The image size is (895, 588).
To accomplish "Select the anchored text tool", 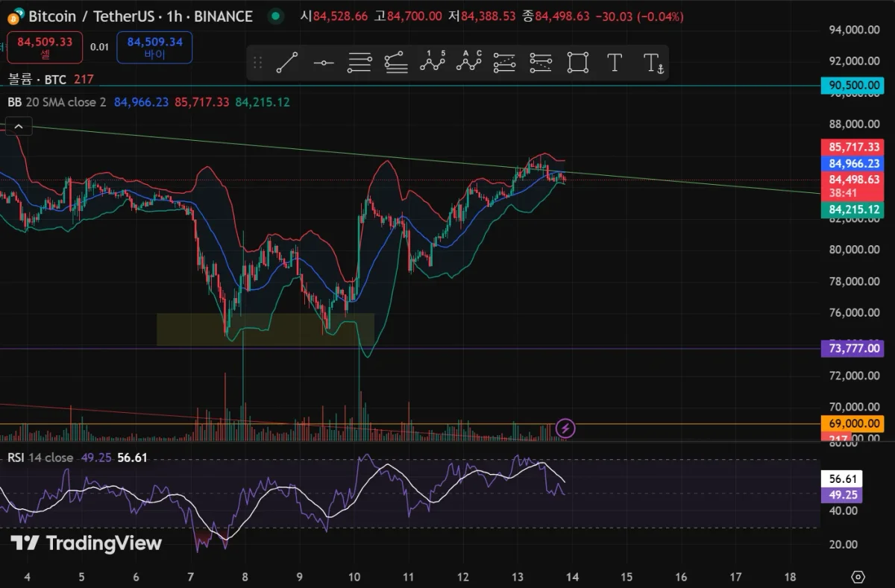I will point(652,63).
